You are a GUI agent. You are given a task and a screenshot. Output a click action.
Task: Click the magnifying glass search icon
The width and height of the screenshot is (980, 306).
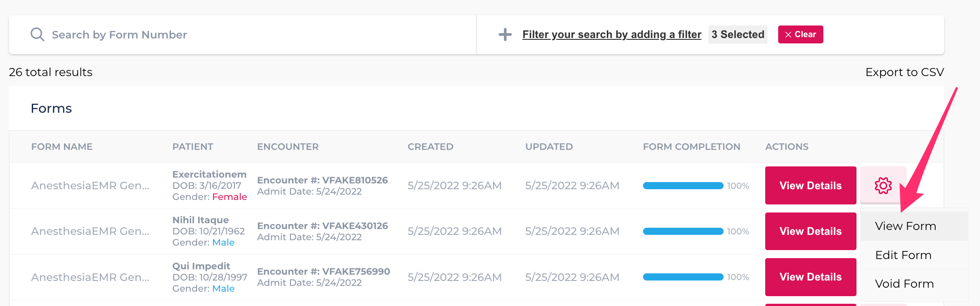pos(37,34)
